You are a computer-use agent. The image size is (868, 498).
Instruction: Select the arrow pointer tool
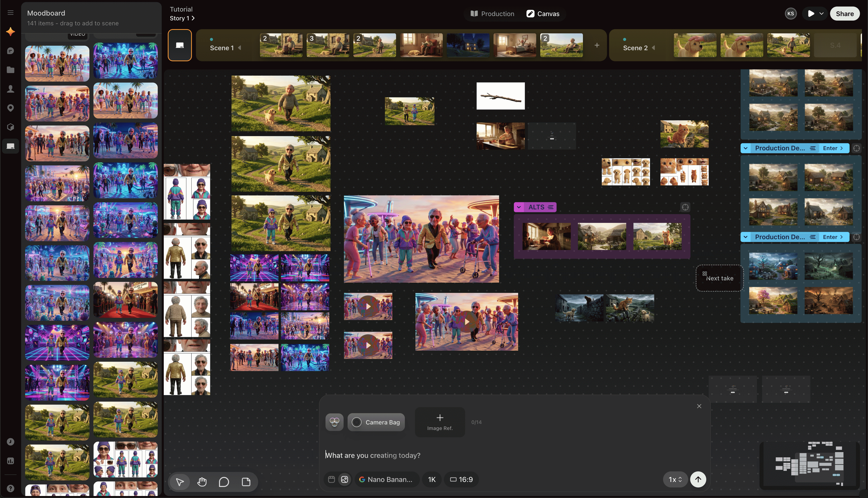180,482
